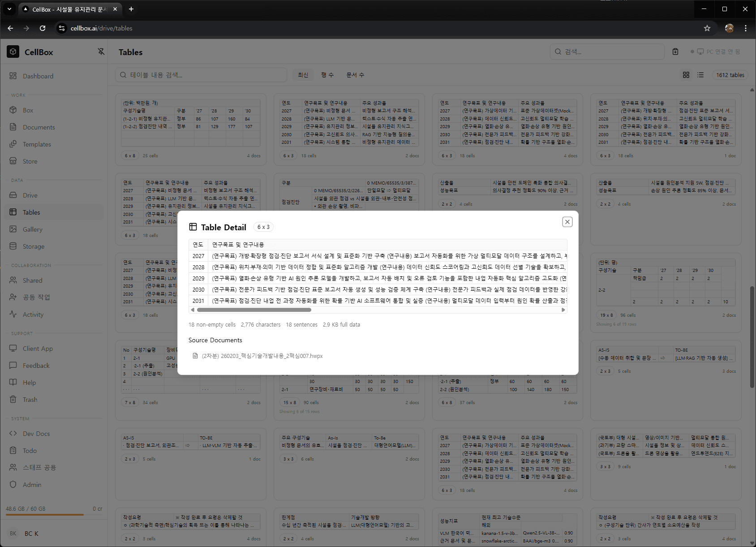Select the Documents menu item
Screen dimensions: 756x547
[39, 127]
